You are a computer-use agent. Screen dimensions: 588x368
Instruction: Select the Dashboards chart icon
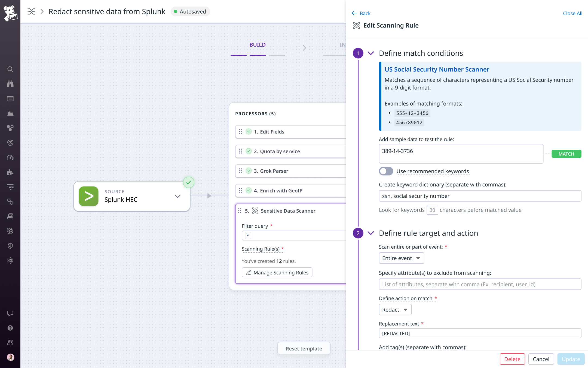[10, 113]
